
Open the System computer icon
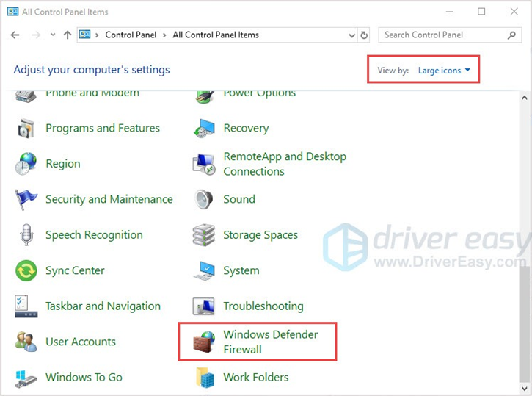pyautogui.click(x=204, y=270)
